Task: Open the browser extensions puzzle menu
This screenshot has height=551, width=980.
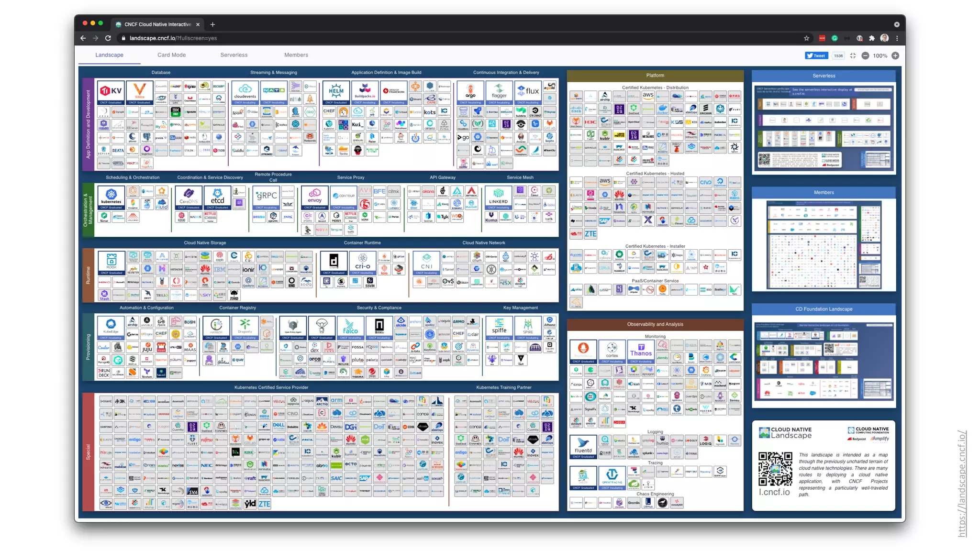Action: click(872, 38)
